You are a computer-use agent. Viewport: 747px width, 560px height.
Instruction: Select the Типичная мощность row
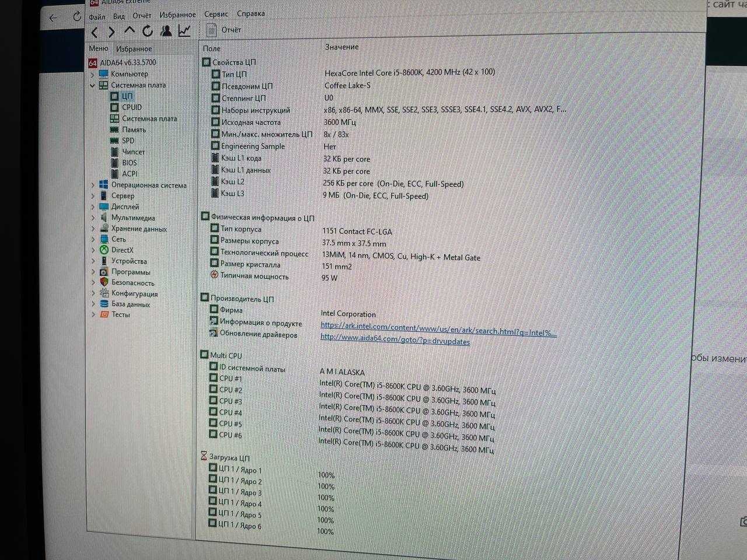tap(274, 276)
